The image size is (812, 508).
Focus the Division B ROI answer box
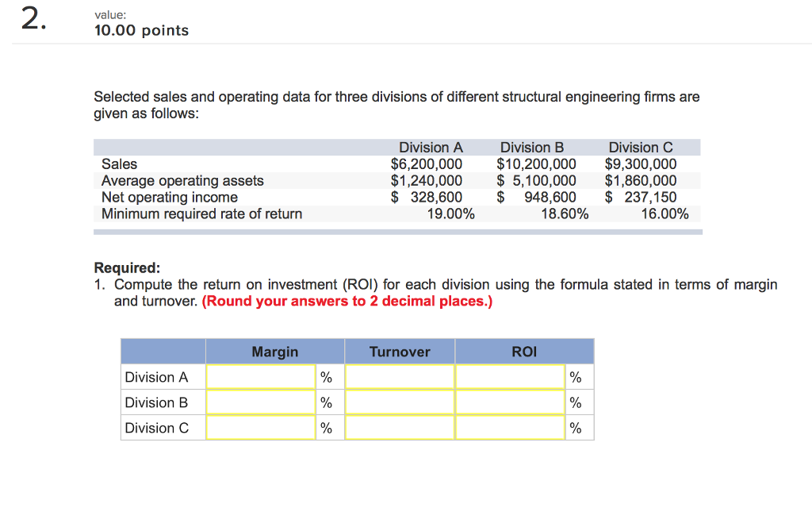(x=510, y=402)
